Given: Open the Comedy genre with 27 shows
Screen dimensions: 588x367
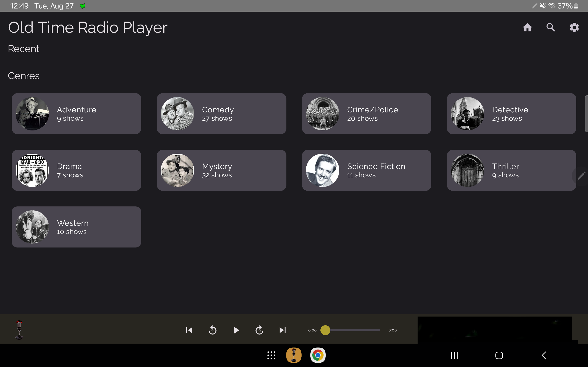Looking at the screenshot, I should pos(221,113).
